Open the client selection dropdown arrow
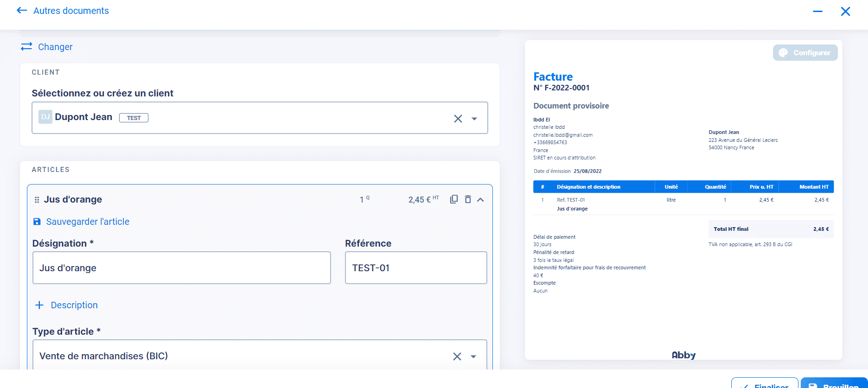 click(x=474, y=119)
